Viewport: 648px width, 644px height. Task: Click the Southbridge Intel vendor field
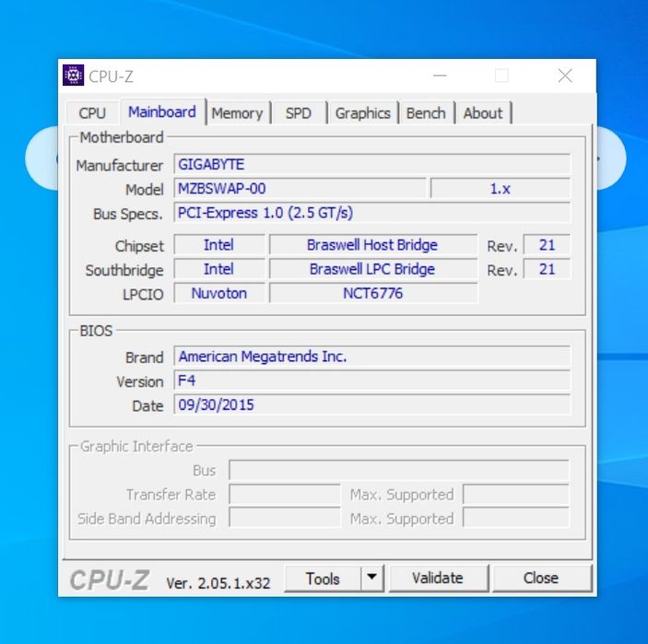click(219, 269)
